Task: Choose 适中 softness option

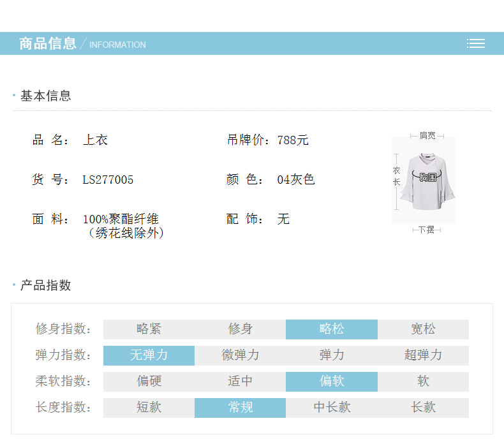Action: (x=241, y=381)
